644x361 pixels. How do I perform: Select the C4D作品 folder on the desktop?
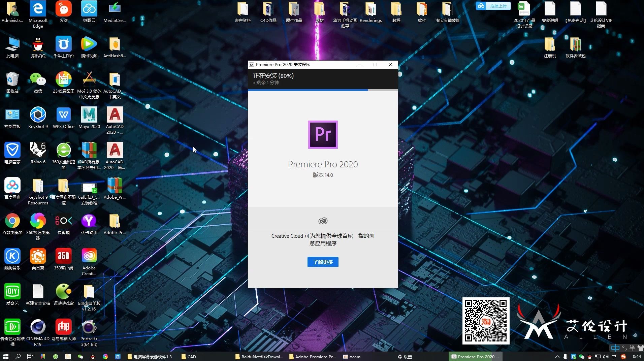coord(268,12)
